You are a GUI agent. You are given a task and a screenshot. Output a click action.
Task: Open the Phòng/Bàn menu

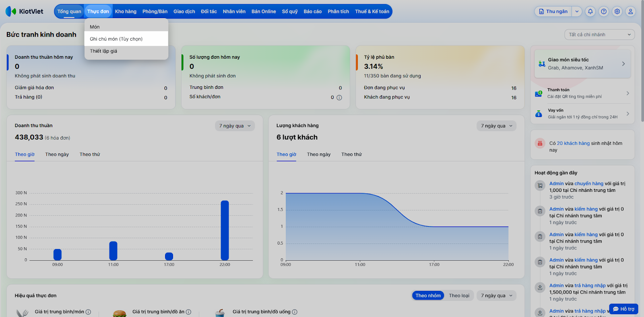click(x=155, y=12)
